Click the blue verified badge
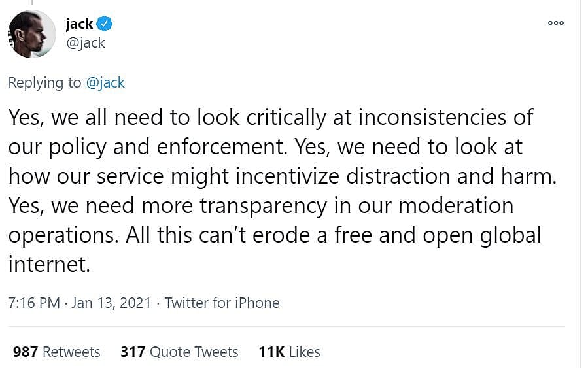The height and width of the screenshot is (368, 588). (105, 25)
